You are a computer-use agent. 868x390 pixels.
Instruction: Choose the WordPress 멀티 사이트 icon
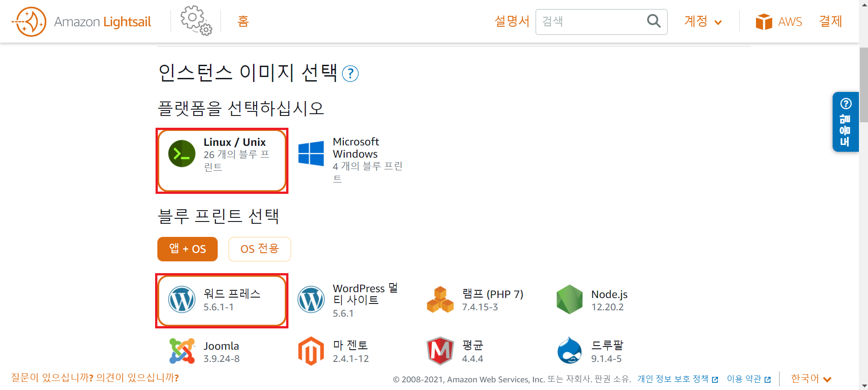point(311,299)
